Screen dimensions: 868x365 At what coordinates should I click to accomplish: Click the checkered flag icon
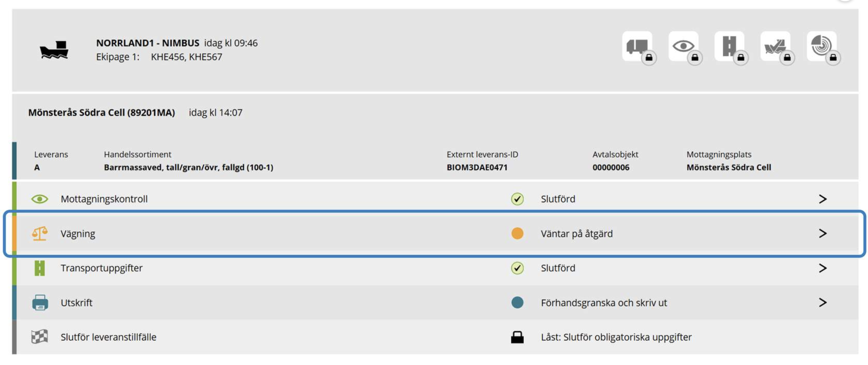40,337
